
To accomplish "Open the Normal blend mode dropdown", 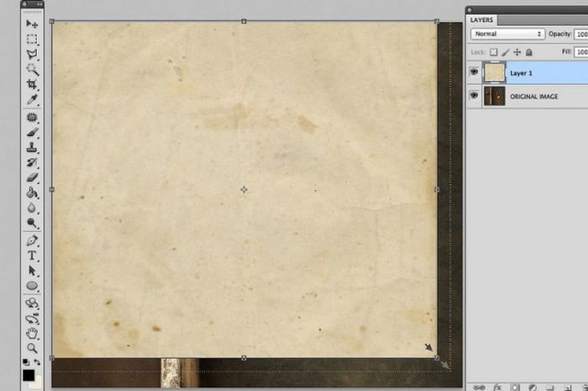I will point(507,34).
